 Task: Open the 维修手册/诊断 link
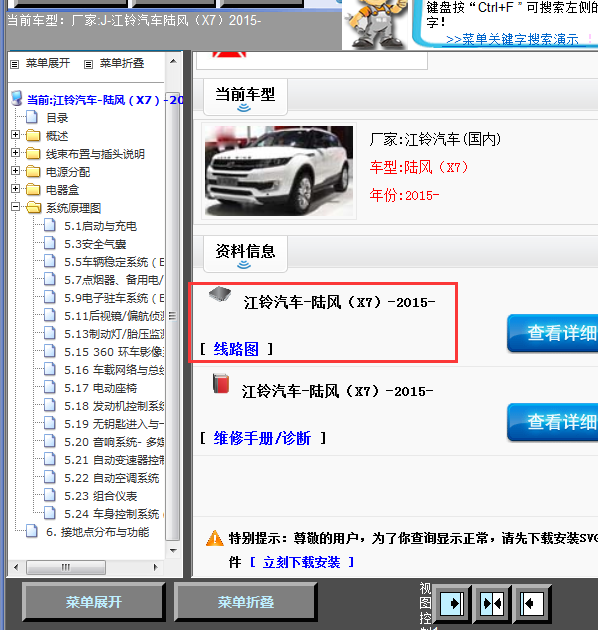coord(262,438)
